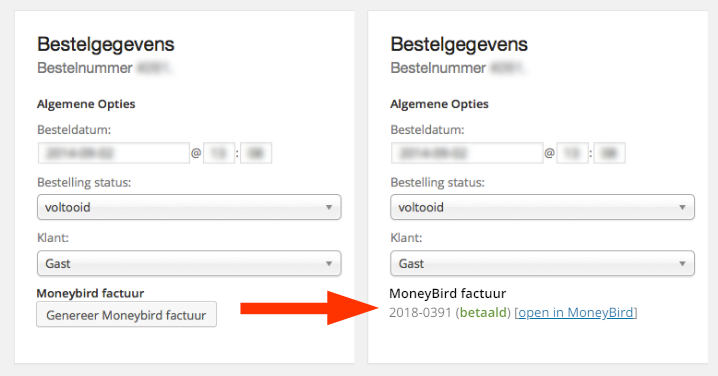The width and height of the screenshot is (718, 376).
Task: Open the right panel's Klant dropdown showing Gast
Action: click(x=542, y=263)
